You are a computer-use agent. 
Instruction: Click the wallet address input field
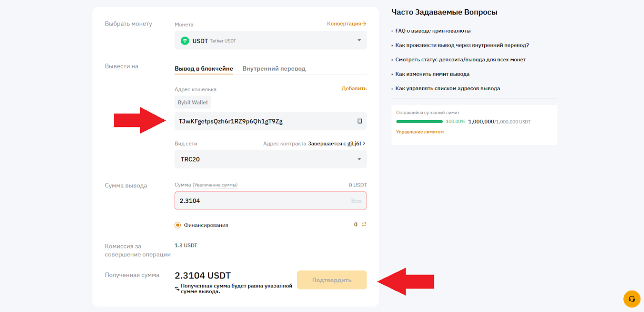click(264, 121)
